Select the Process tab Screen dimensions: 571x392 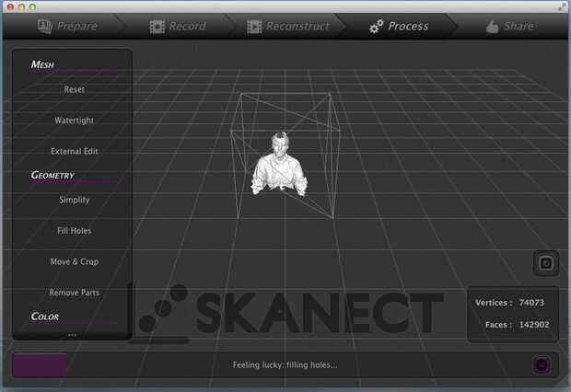coord(399,26)
